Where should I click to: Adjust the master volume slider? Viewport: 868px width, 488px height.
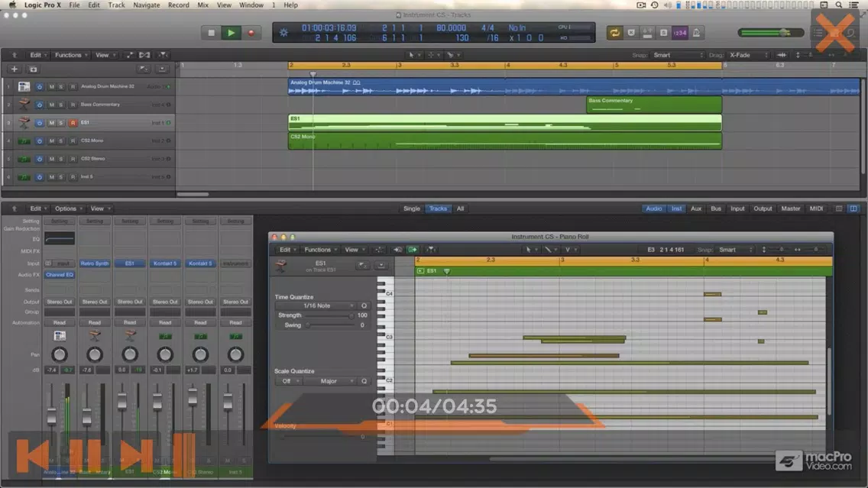point(770,33)
